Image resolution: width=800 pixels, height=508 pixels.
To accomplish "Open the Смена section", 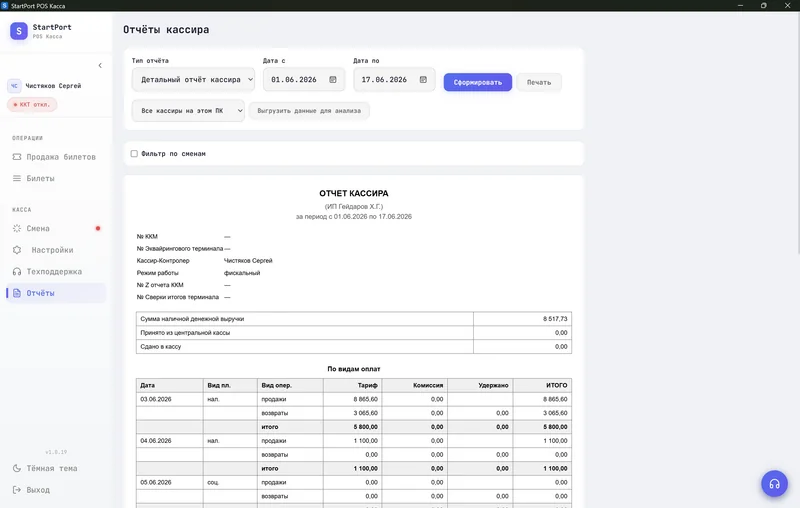I will [56, 228].
